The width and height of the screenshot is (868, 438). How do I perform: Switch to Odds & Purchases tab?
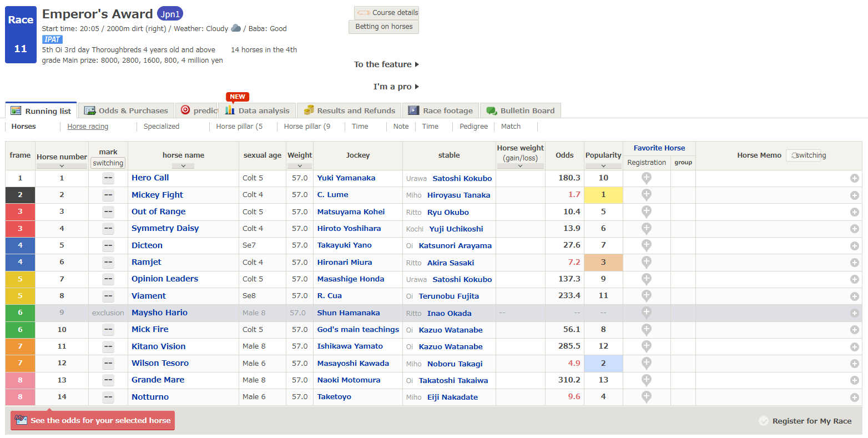pyautogui.click(x=126, y=110)
